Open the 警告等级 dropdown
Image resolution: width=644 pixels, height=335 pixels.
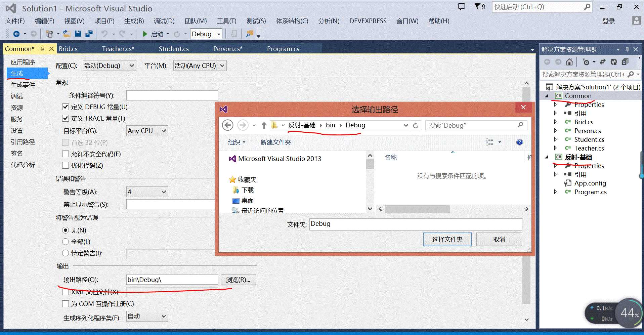click(147, 192)
